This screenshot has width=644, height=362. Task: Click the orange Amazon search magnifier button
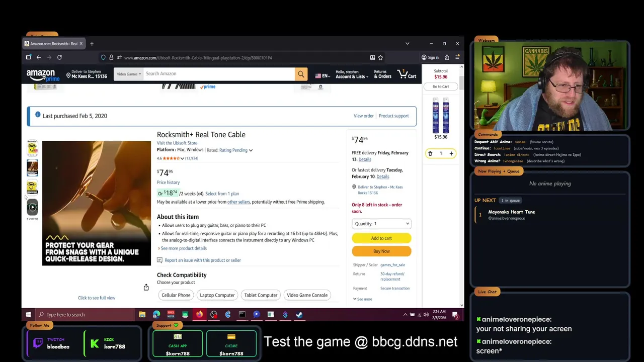301,74
